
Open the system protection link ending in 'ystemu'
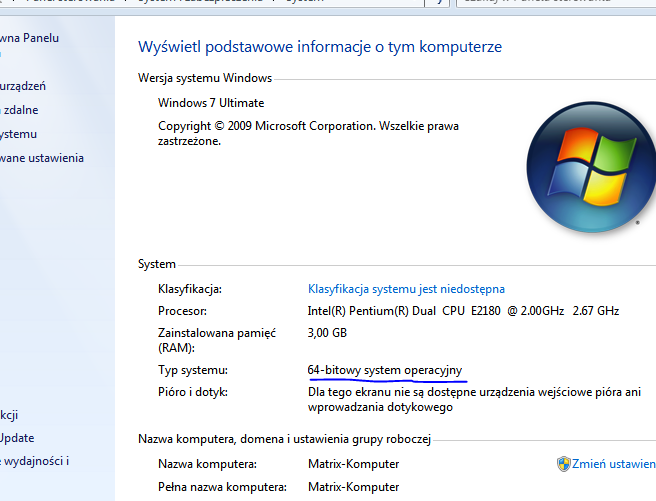point(18,134)
